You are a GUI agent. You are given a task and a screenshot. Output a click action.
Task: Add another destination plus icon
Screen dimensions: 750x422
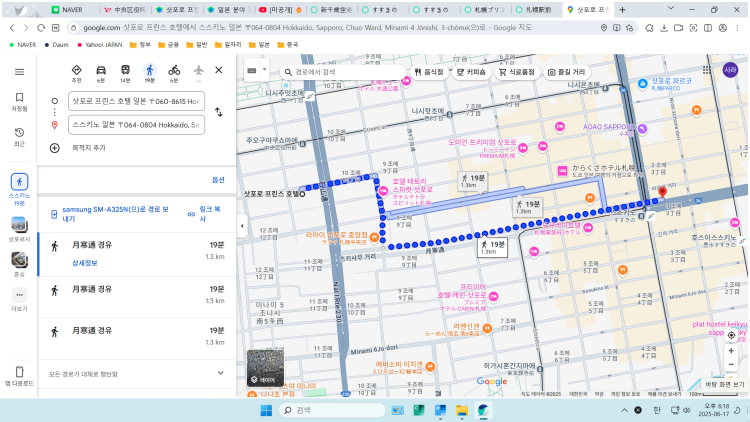coord(55,148)
